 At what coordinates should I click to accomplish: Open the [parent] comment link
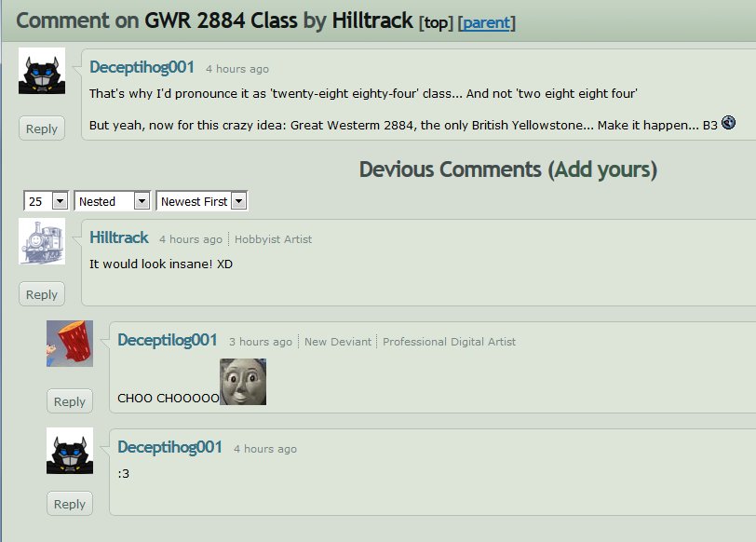click(x=487, y=22)
